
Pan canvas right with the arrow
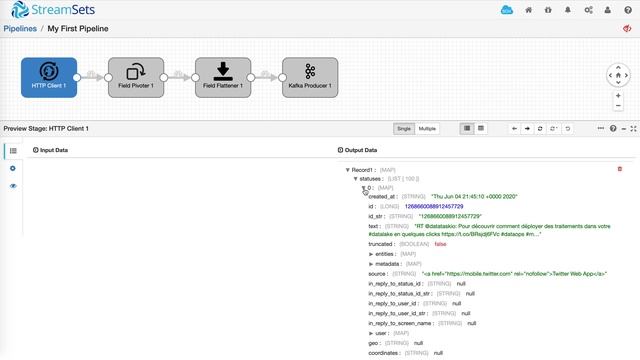click(x=626, y=76)
